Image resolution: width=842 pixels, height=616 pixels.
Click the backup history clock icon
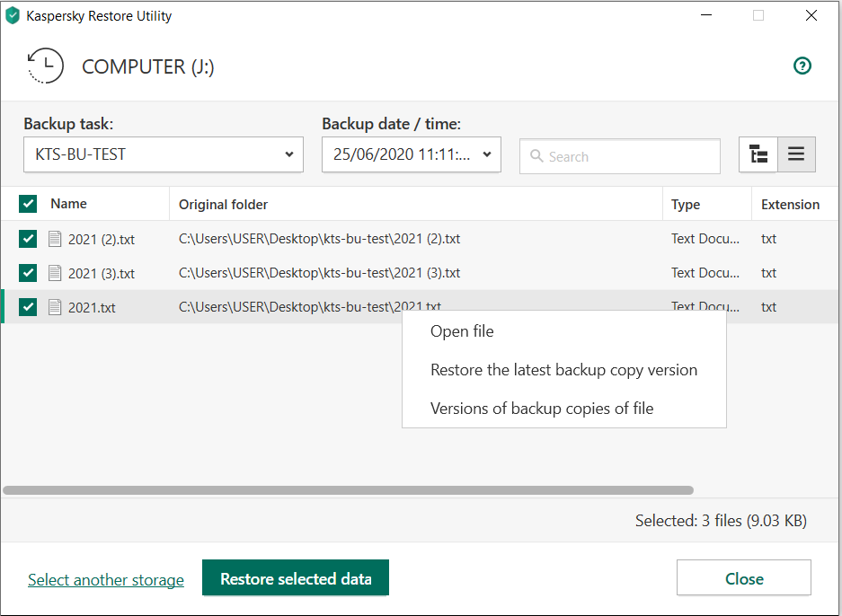click(x=45, y=66)
